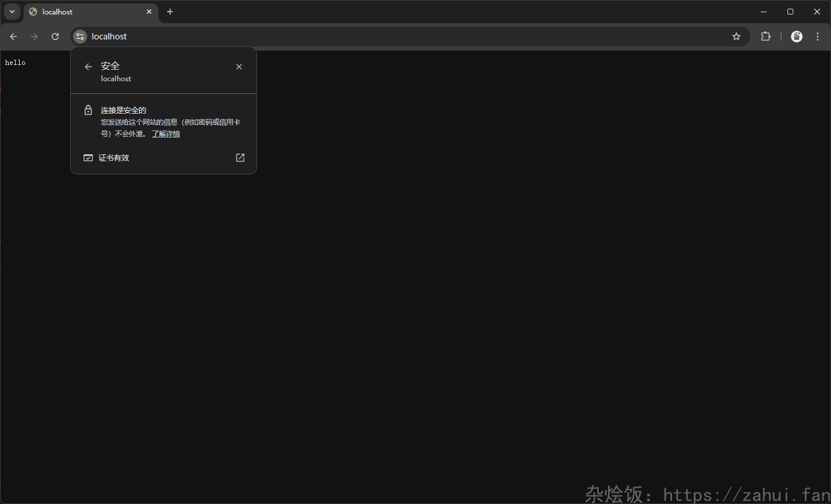Expand the tab search dropdown arrow
Screen dimensions: 831x504
tap(12, 12)
